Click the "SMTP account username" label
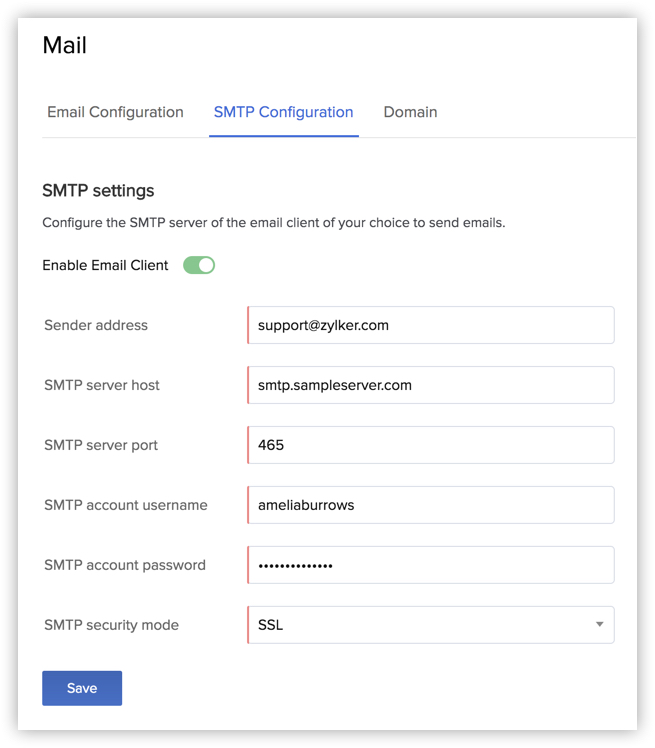The image size is (655, 748). [x=126, y=505]
